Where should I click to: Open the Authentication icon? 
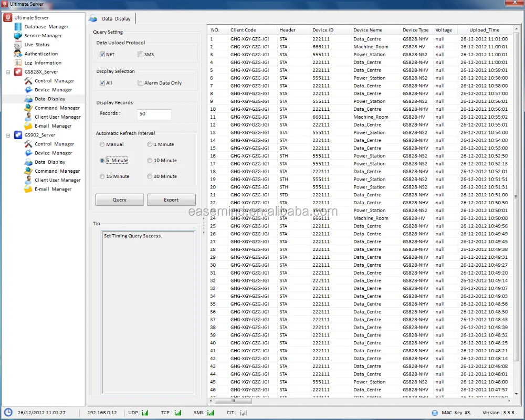pyautogui.click(x=18, y=54)
